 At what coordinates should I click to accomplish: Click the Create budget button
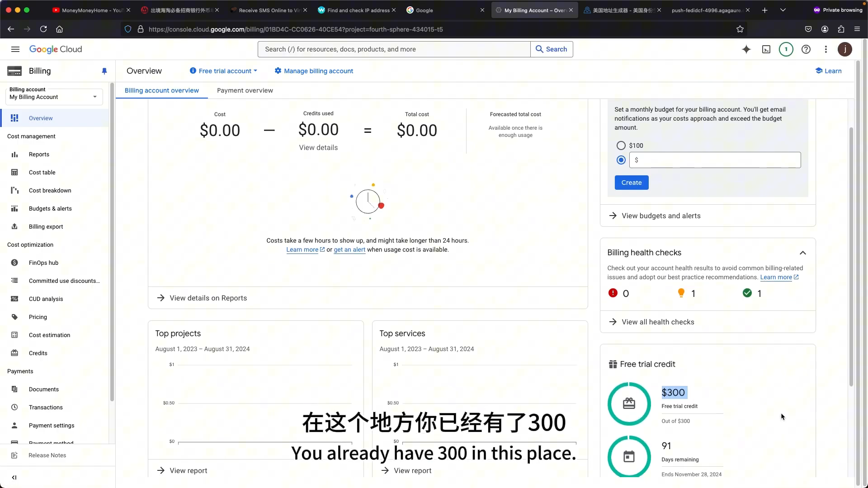(632, 183)
